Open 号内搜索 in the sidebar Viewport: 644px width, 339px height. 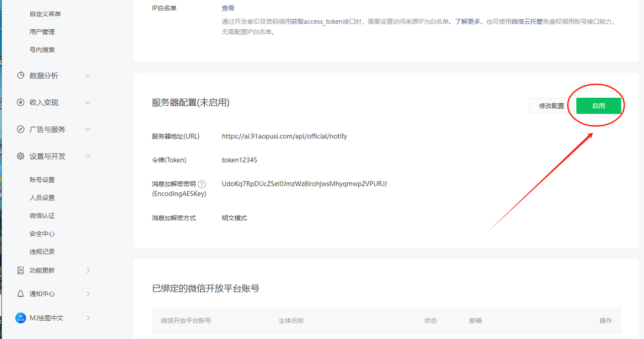click(x=42, y=50)
